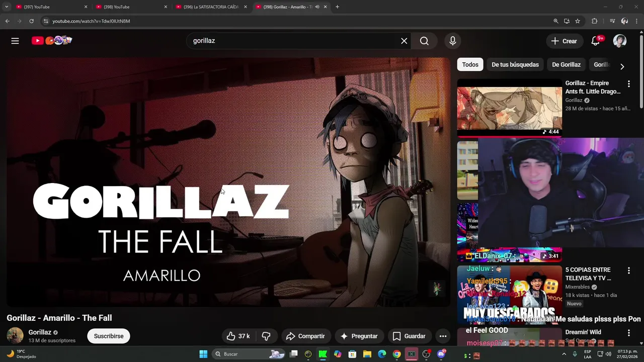The width and height of the screenshot is (644, 362).
Task: Bookmark this page with the star
Action: point(578,21)
